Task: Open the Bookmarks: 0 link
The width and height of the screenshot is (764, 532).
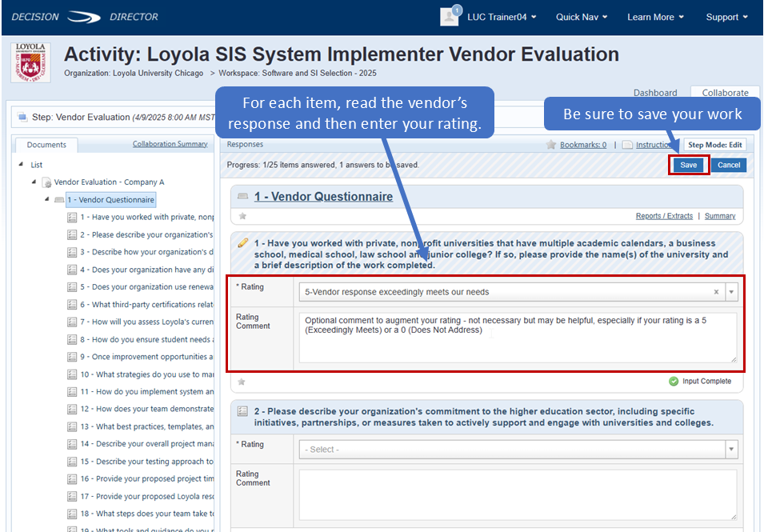Action: (583, 145)
